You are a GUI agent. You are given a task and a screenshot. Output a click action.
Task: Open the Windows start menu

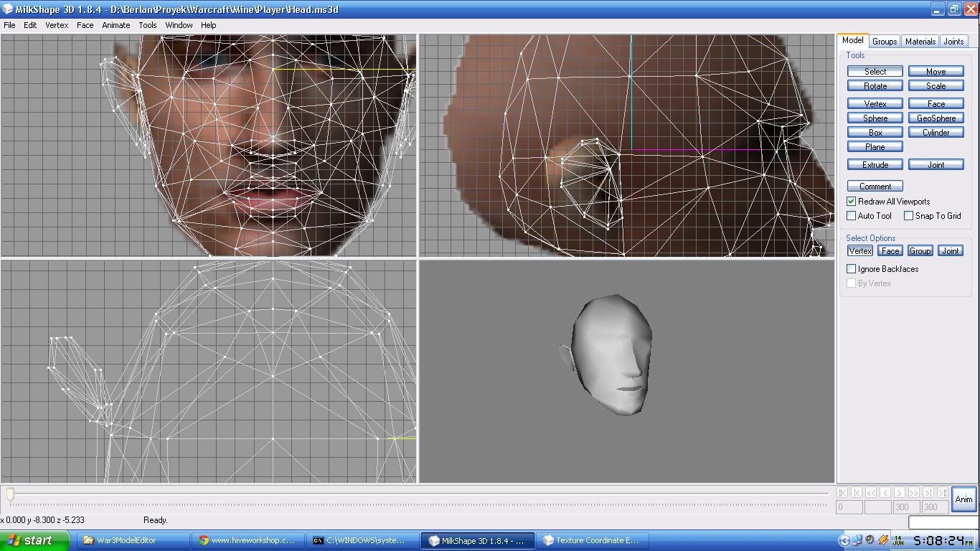tap(34, 540)
